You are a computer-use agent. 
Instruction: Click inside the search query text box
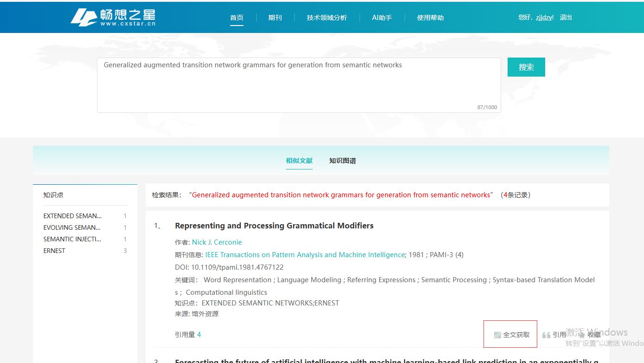click(x=298, y=85)
